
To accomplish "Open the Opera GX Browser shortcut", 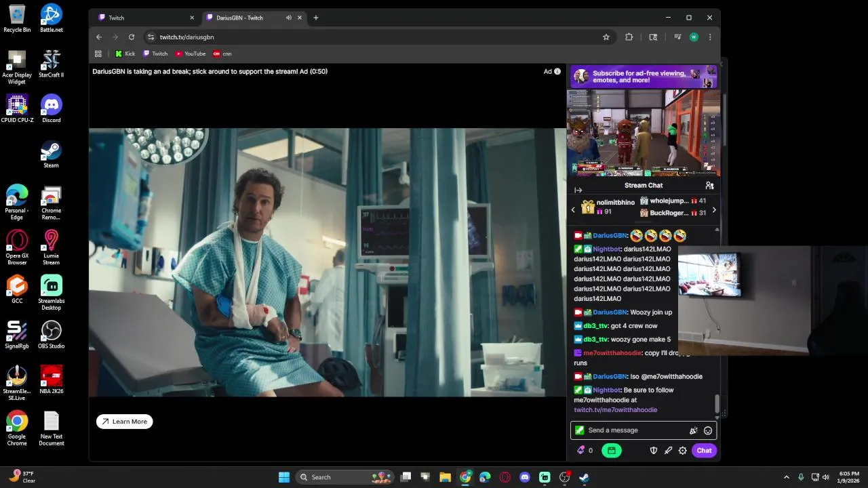I will tap(17, 247).
